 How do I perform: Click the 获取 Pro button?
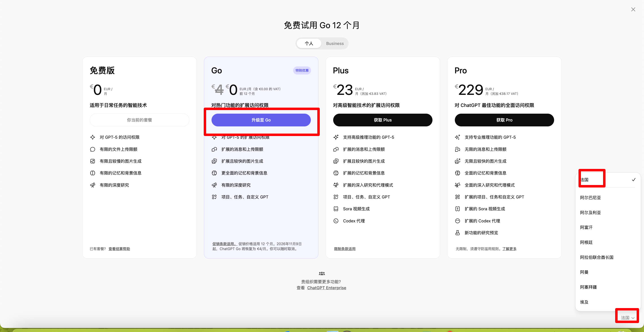(504, 120)
